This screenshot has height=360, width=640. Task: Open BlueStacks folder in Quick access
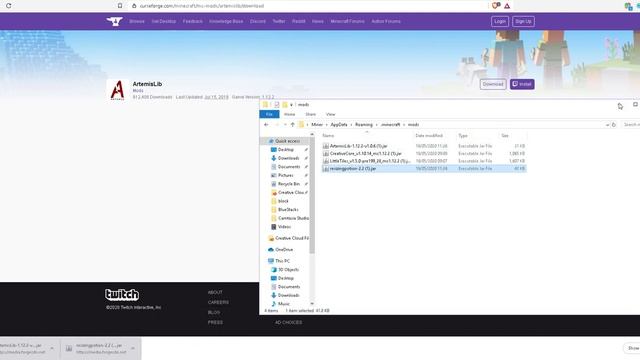(288, 209)
